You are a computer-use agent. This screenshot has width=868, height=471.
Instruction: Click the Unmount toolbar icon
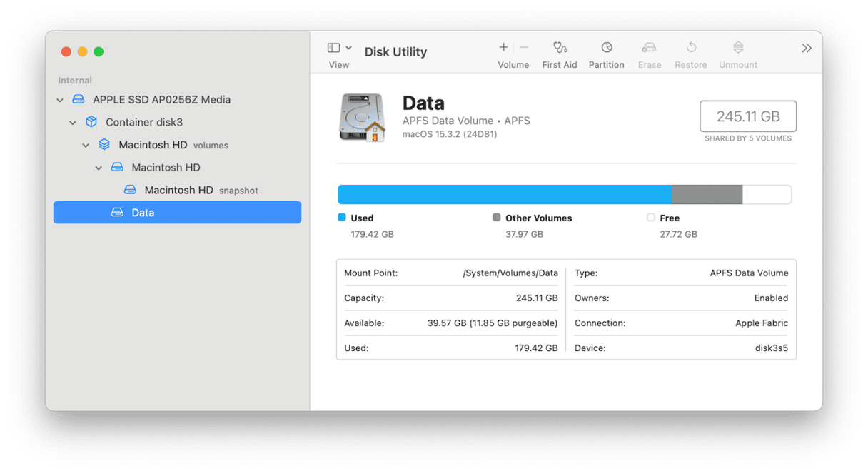pos(738,48)
